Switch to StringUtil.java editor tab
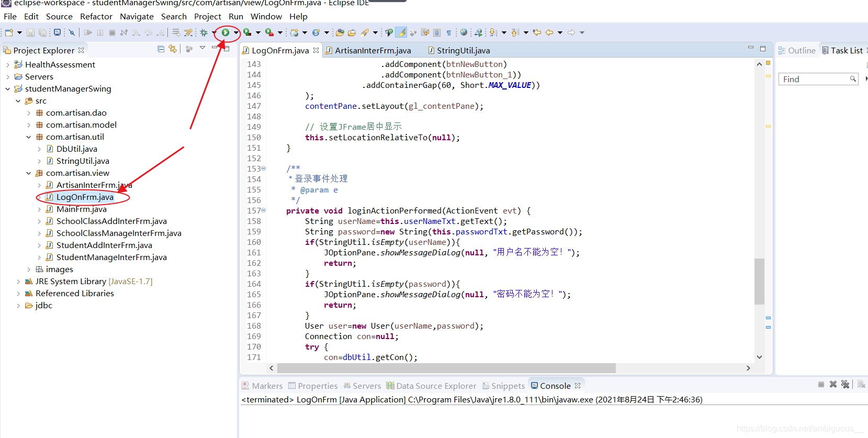Viewport: 868px width, 438px height. [x=459, y=50]
